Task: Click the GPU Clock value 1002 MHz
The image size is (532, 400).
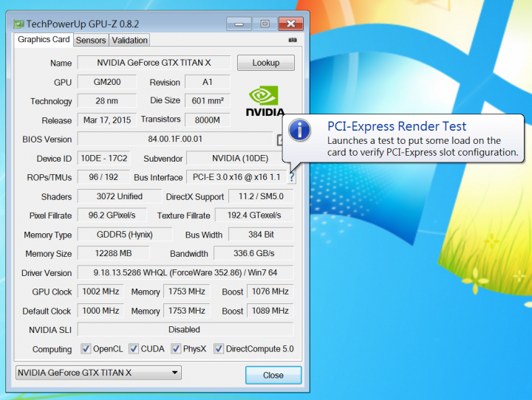Action: (x=100, y=292)
